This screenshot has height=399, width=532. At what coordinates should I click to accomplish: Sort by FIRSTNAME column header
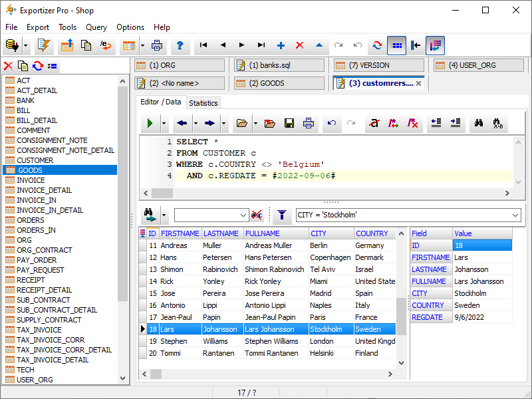click(x=180, y=233)
